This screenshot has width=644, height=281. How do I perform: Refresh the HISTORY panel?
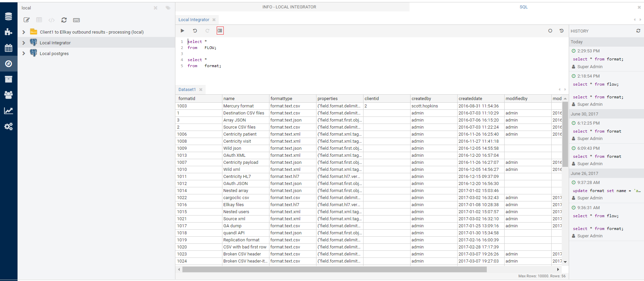coord(638,31)
